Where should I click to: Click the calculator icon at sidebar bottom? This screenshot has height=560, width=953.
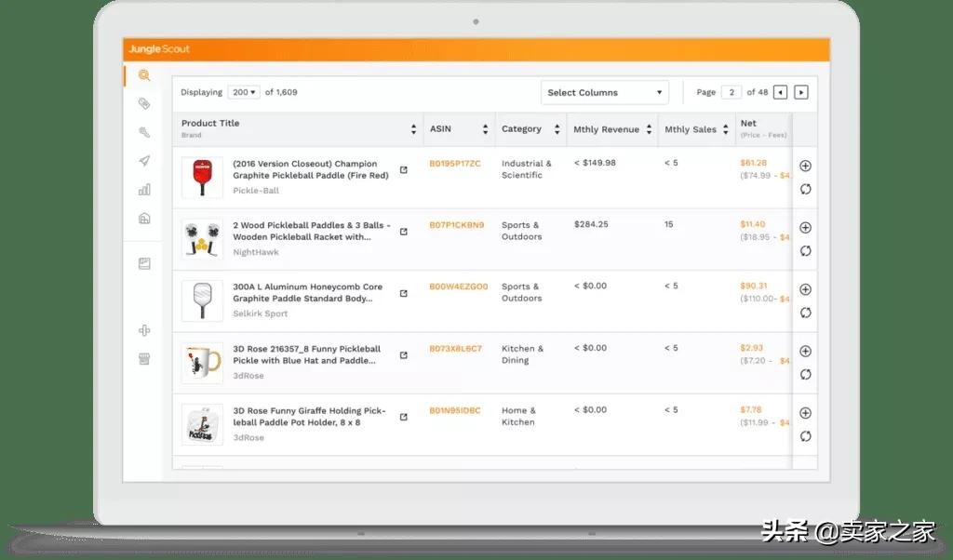coord(143,358)
